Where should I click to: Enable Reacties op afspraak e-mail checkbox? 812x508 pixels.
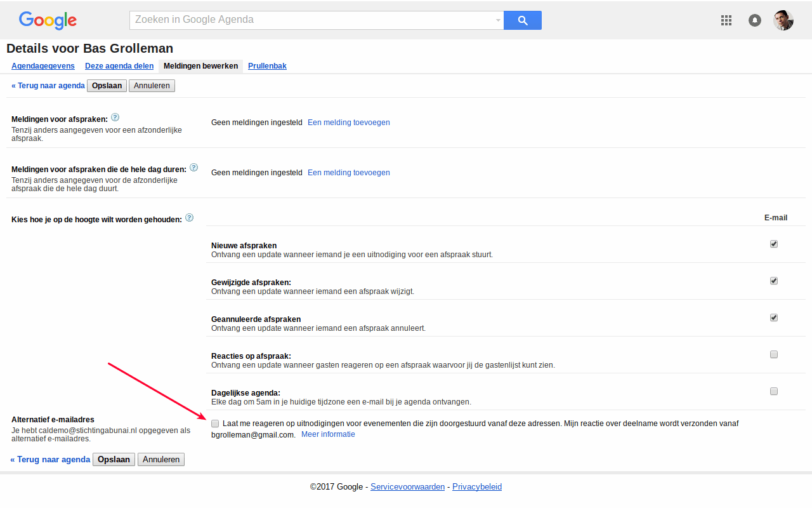[x=774, y=354]
